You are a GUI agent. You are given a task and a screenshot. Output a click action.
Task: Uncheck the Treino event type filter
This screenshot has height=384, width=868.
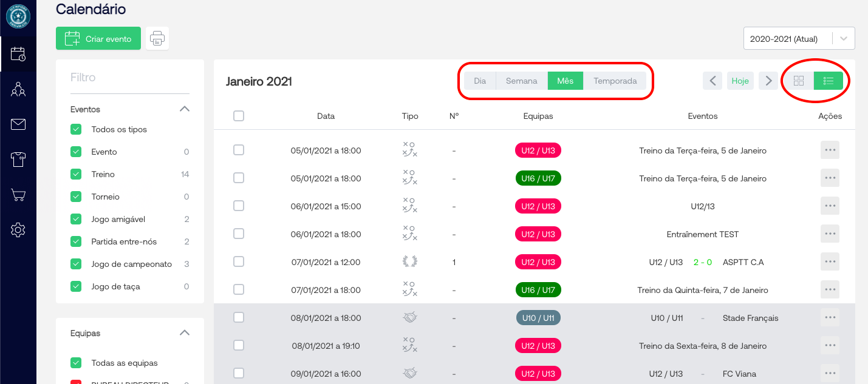click(76, 174)
